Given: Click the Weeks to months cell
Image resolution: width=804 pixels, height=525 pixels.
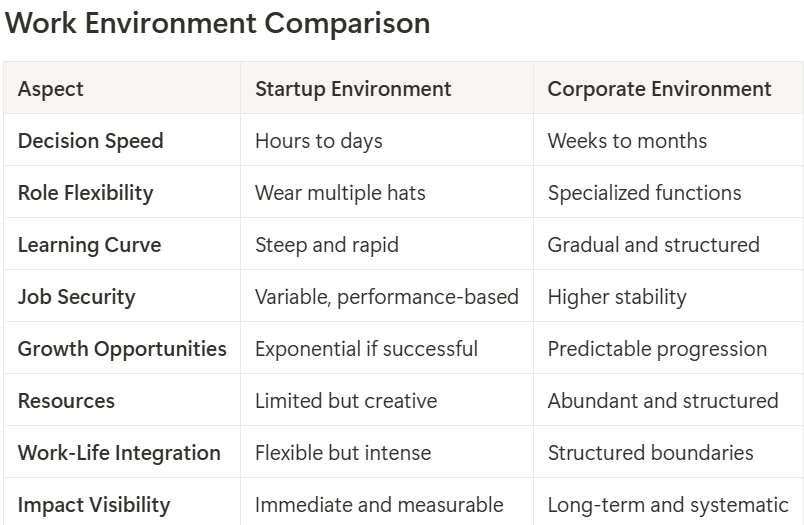Looking at the screenshot, I should point(627,141).
